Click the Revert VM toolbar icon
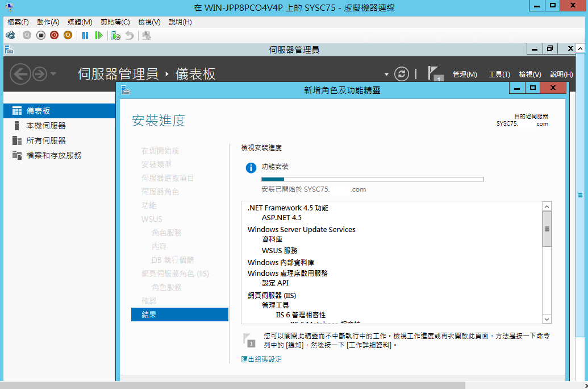 [130, 35]
